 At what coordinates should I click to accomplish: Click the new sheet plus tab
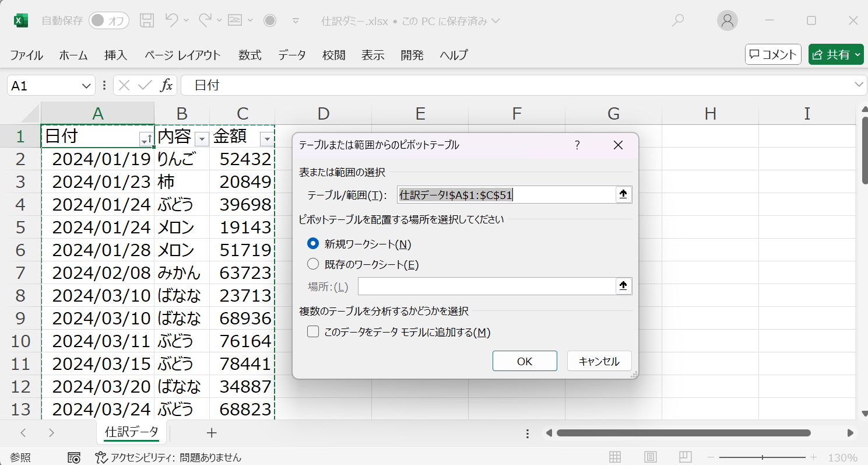[211, 433]
